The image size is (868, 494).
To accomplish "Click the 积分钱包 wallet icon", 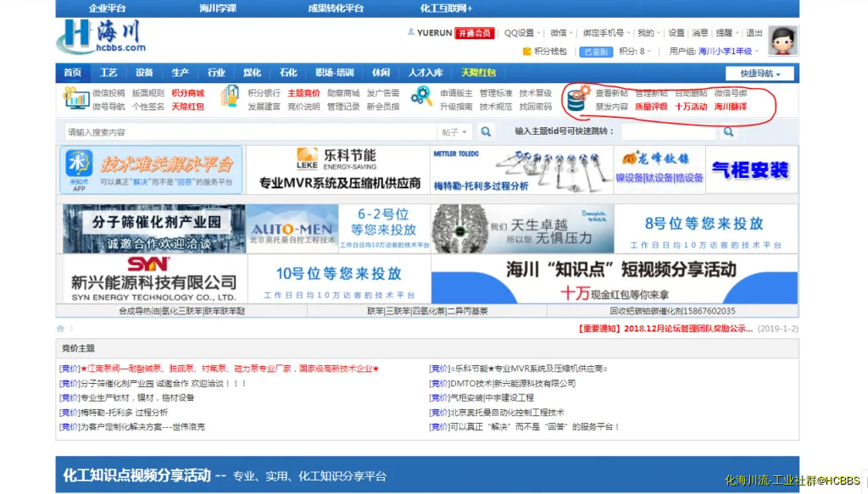I will pyautogui.click(x=526, y=52).
